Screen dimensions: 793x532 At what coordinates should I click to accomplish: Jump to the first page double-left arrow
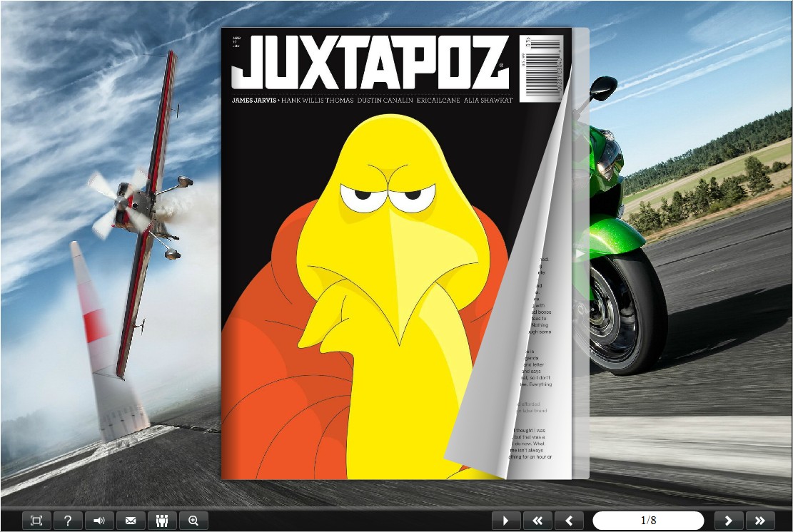point(537,521)
